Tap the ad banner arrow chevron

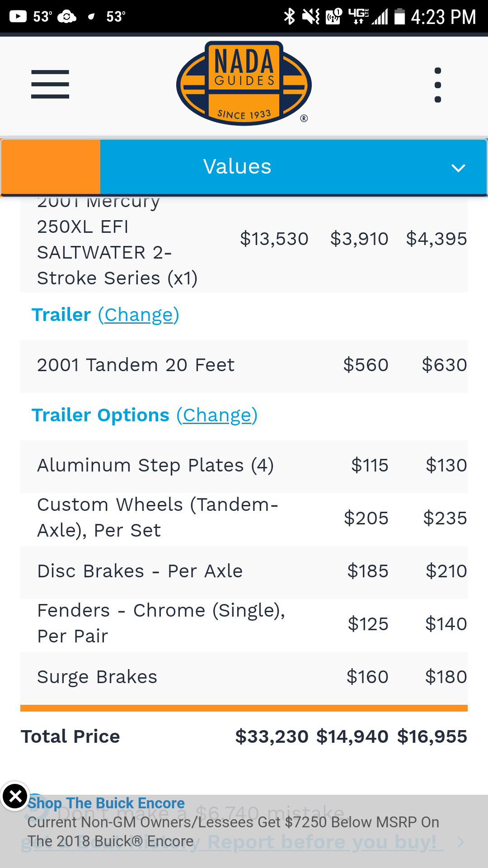coord(460,842)
